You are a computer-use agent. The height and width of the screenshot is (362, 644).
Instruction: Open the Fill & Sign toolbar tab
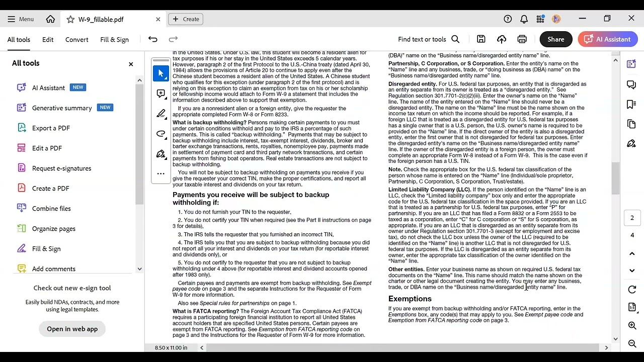pyautogui.click(x=114, y=40)
